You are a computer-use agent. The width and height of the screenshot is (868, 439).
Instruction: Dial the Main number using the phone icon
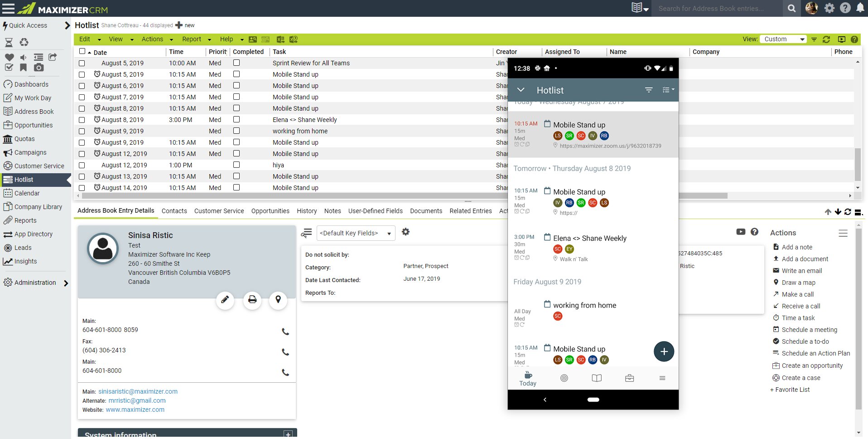285,332
